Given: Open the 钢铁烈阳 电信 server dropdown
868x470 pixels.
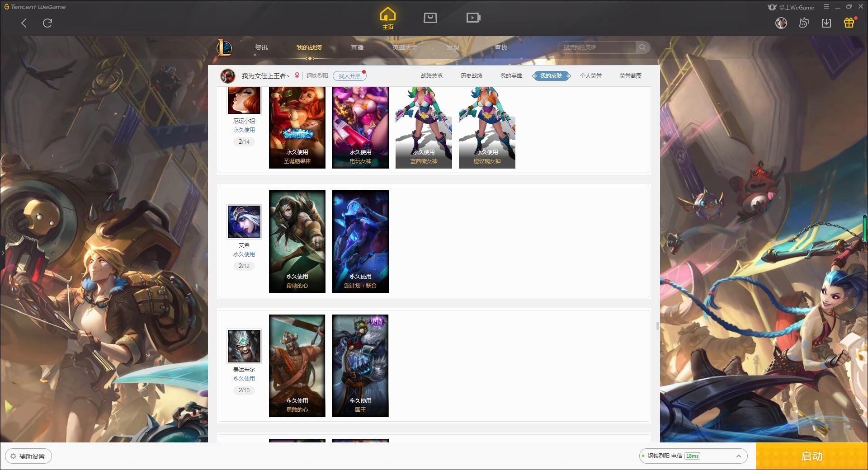Looking at the screenshot, I should (693, 456).
